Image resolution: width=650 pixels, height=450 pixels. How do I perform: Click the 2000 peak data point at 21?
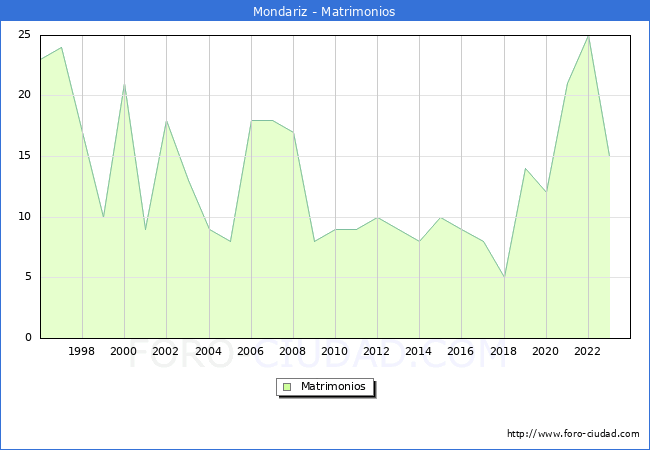tap(124, 85)
